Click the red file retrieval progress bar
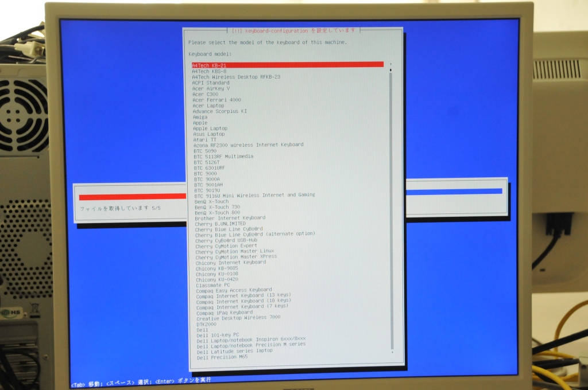 click(132, 197)
